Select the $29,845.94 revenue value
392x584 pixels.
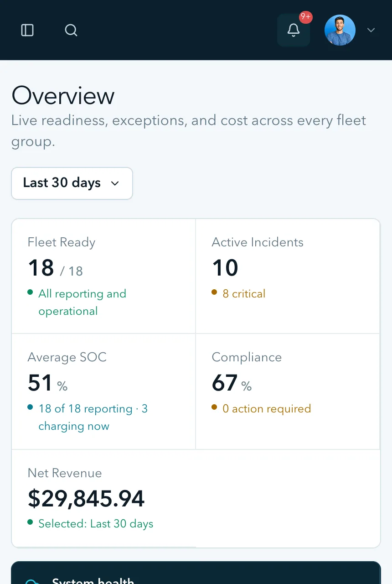[86, 499]
